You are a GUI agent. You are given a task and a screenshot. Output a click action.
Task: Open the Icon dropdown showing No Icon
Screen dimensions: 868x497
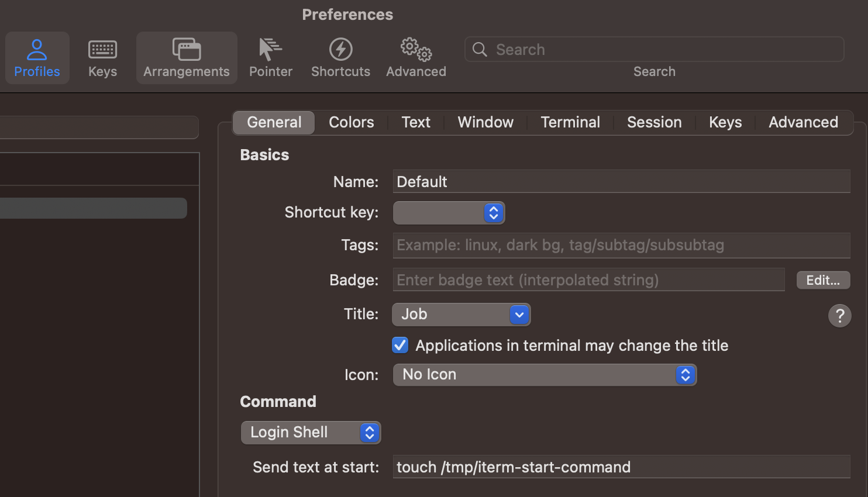pyautogui.click(x=544, y=375)
